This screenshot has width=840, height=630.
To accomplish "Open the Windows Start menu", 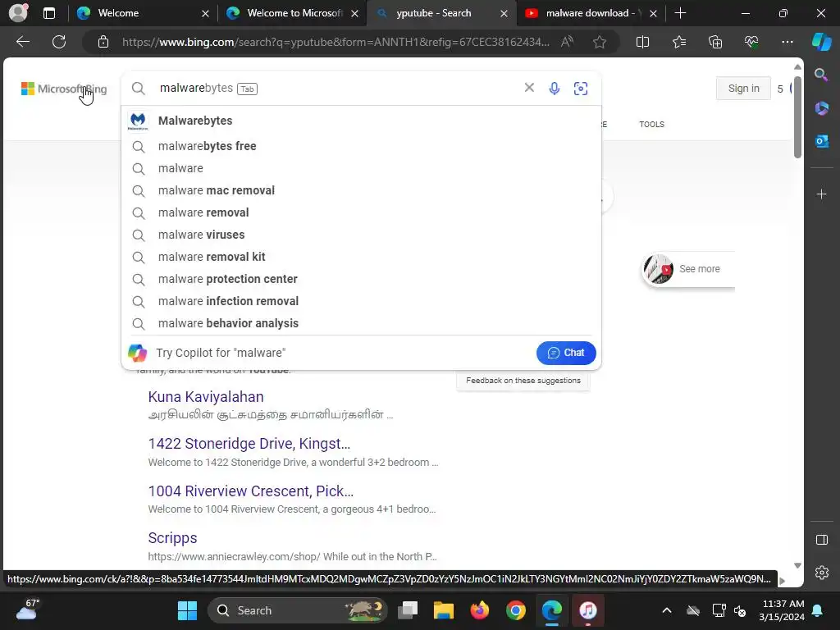I will [x=187, y=610].
